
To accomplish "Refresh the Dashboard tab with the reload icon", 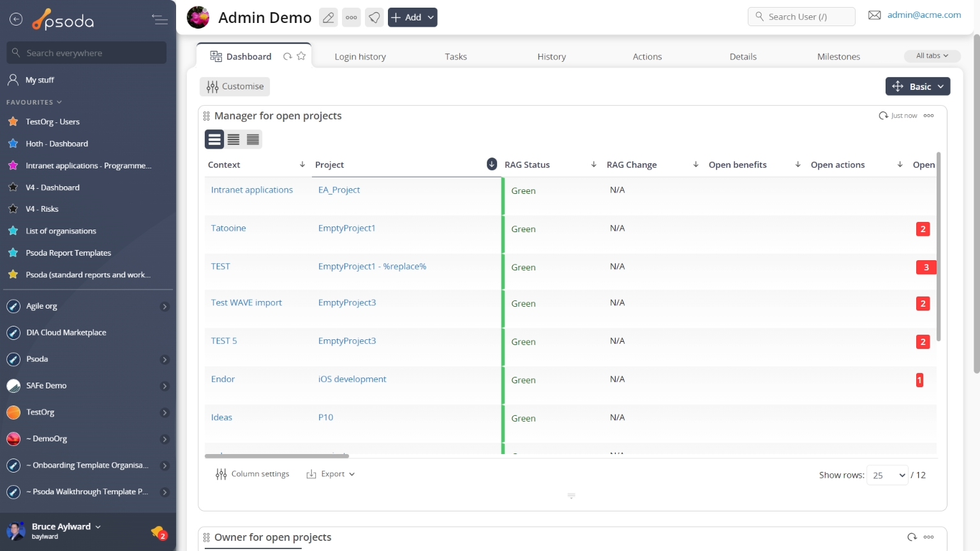I will tap(288, 56).
